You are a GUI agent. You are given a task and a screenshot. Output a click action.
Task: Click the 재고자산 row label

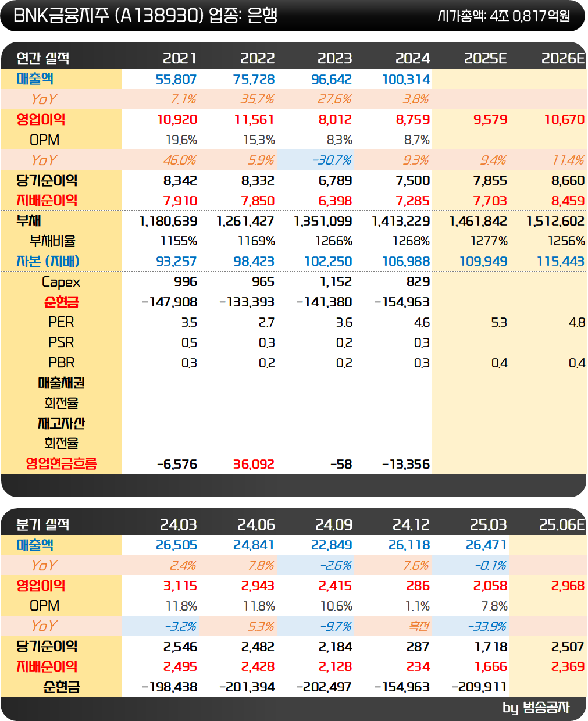[61, 424]
